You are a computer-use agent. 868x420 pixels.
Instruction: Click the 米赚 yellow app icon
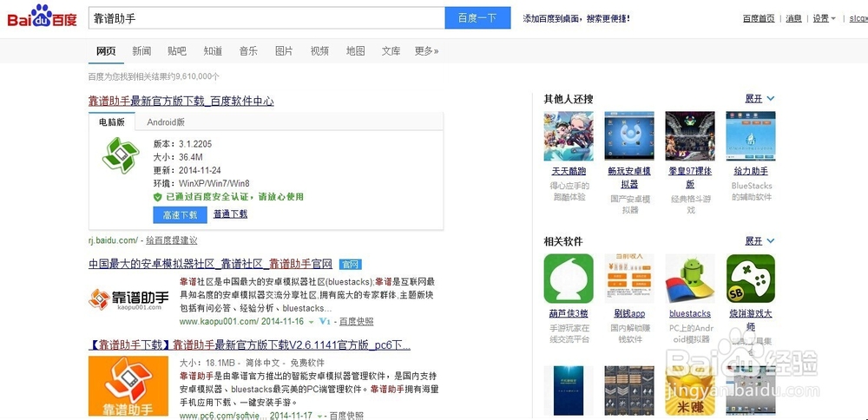click(x=690, y=390)
